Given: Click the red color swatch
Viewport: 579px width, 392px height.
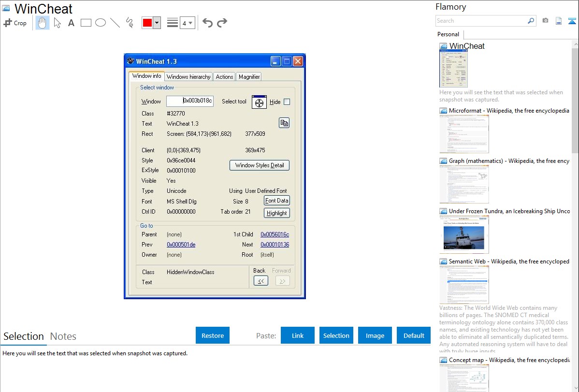Looking at the screenshot, I should click(147, 23).
